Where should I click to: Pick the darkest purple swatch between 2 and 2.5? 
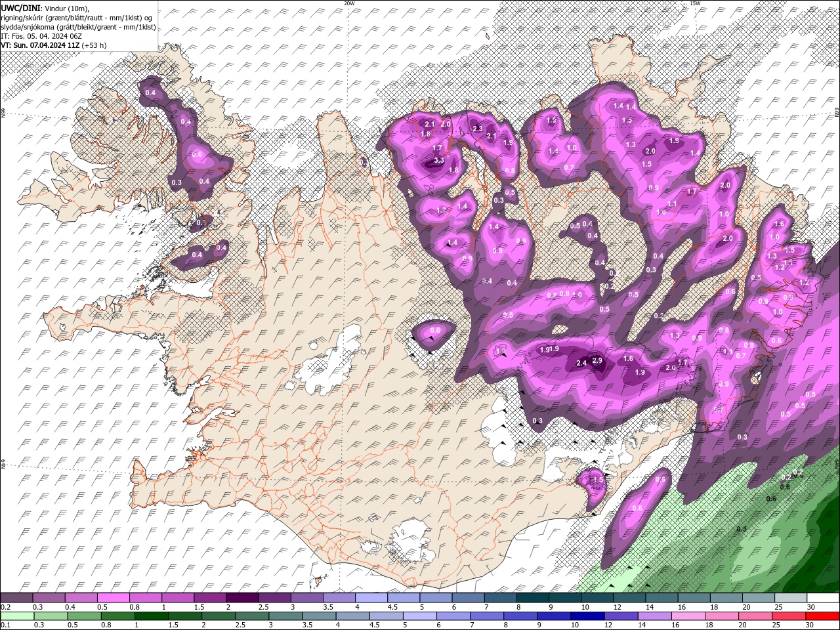point(242,598)
